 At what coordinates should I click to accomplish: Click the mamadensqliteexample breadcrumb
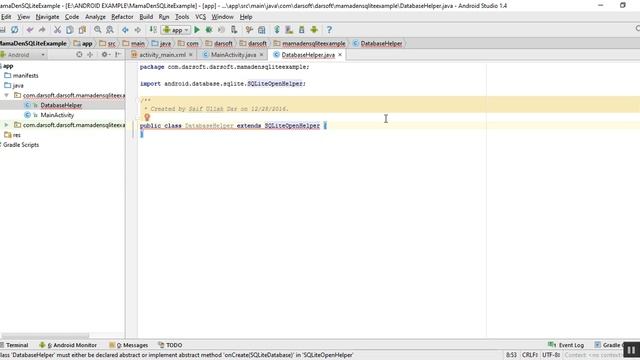pyautogui.click(x=310, y=43)
